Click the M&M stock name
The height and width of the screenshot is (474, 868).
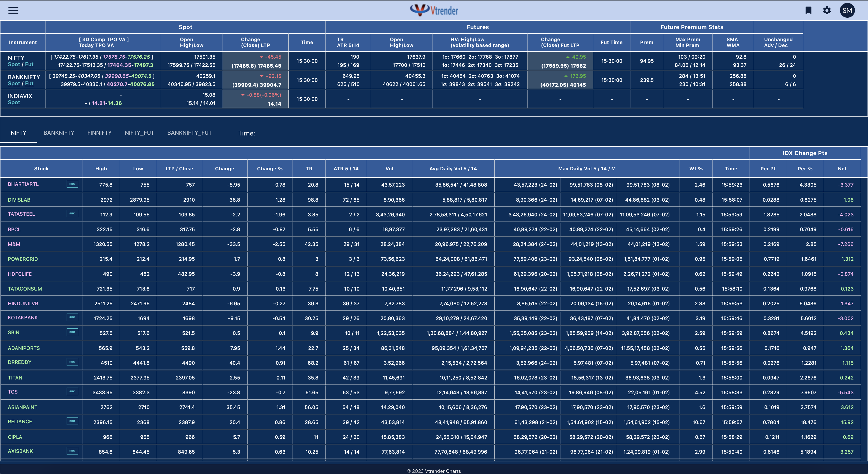pyautogui.click(x=14, y=245)
